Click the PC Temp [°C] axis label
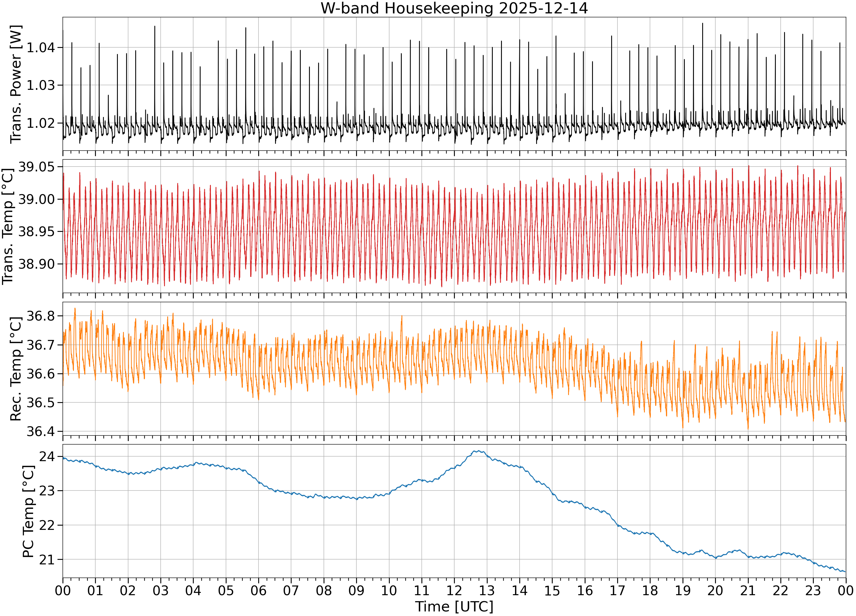The image size is (856, 616). [29, 512]
